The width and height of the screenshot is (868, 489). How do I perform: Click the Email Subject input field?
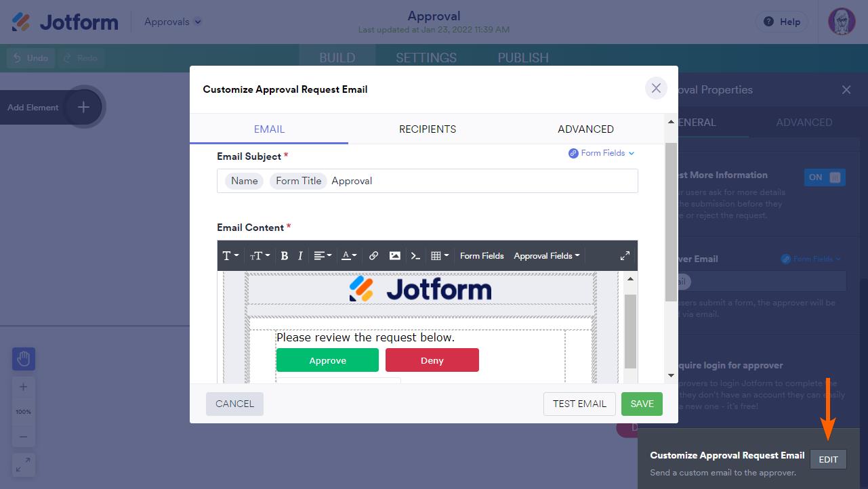click(x=428, y=181)
